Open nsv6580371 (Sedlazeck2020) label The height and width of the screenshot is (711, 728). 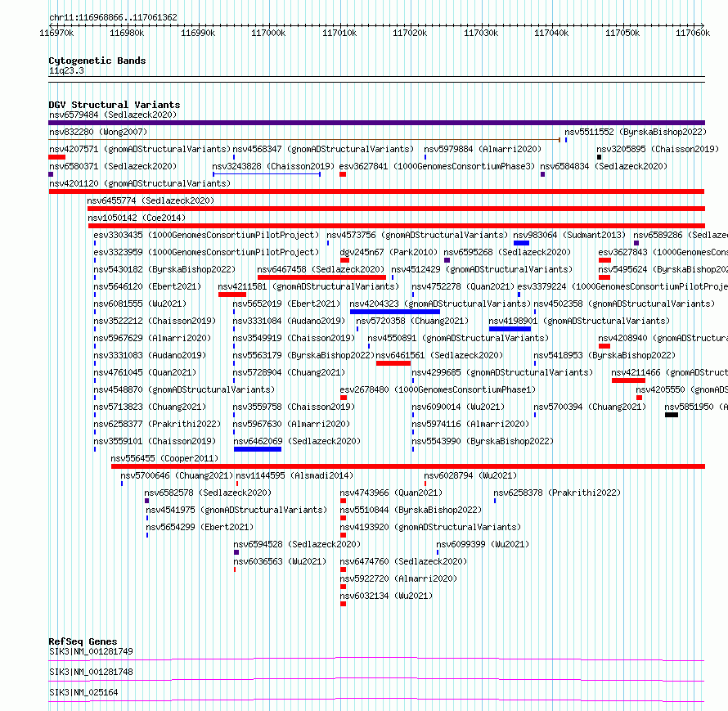coord(113,166)
